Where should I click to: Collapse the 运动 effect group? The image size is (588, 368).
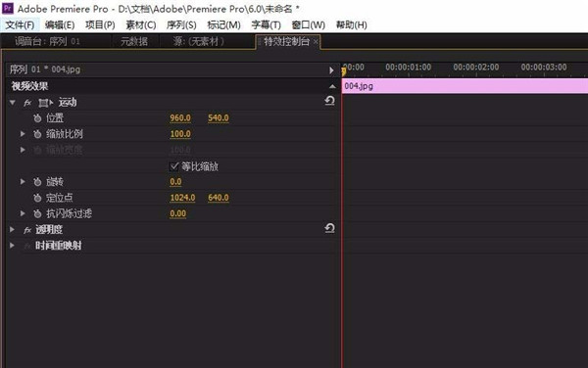click(13, 102)
